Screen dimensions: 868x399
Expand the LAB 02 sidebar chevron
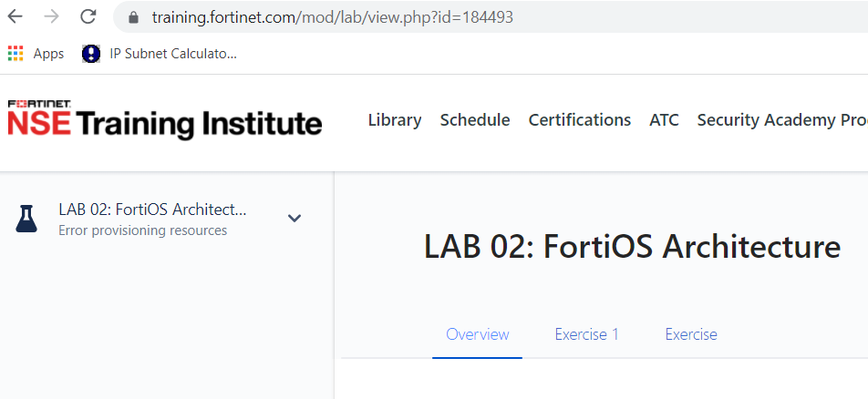[294, 218]
